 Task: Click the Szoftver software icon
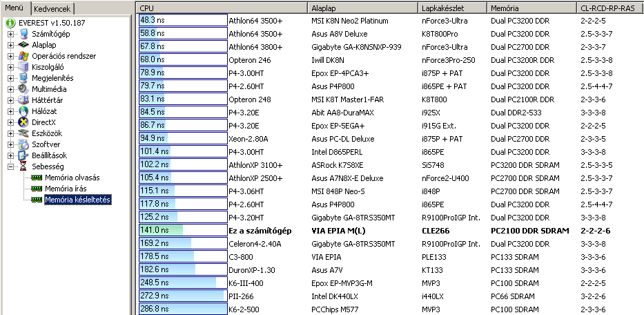click(x=23, y=145)
